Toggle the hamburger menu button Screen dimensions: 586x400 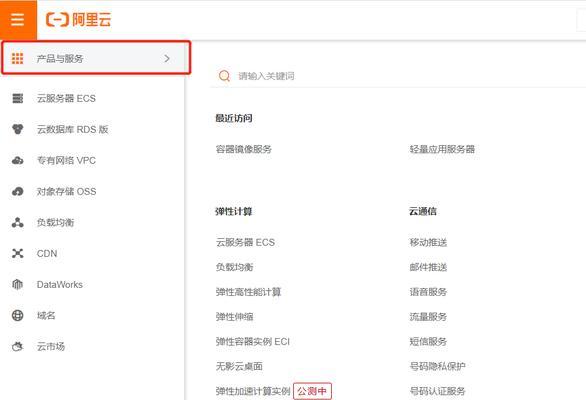18,19
